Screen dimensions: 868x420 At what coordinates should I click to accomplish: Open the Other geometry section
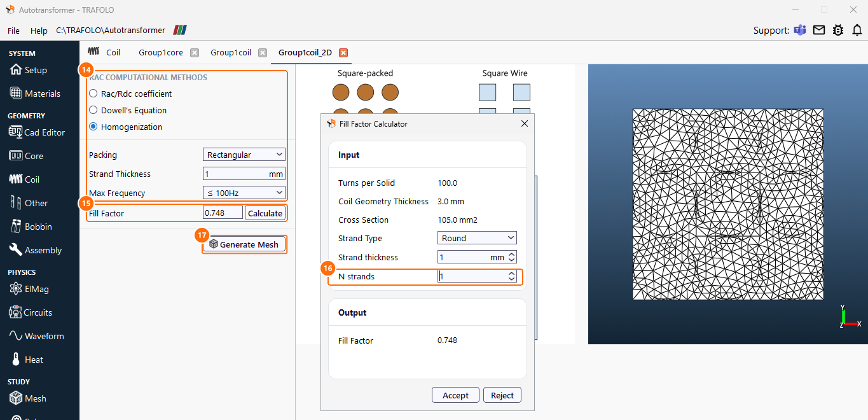(29, 203)
